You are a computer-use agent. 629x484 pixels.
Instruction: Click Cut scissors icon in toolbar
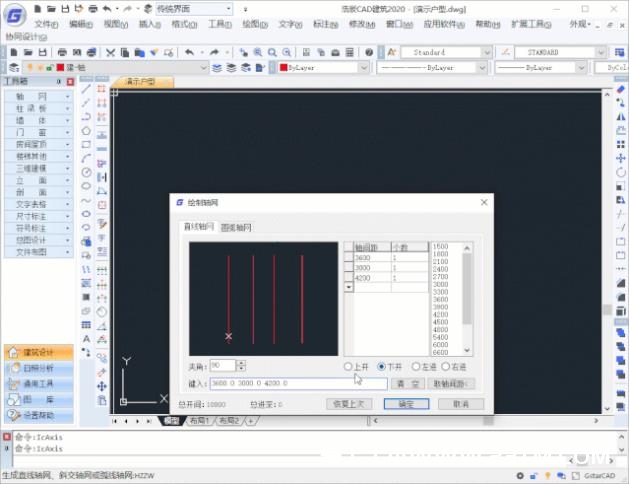tap(110, 52)
